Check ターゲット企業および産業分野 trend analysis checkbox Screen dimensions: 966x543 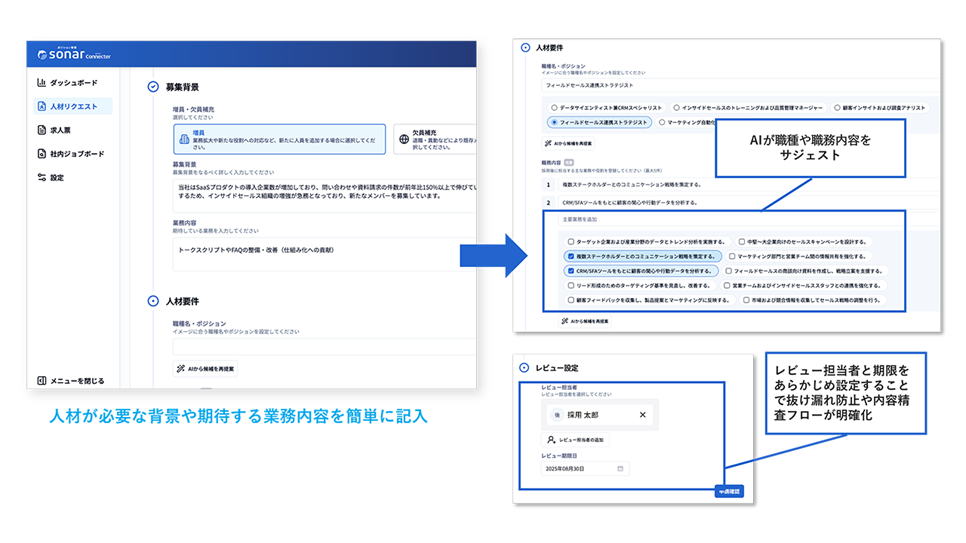pyautogui.click(x=570, y=242)
